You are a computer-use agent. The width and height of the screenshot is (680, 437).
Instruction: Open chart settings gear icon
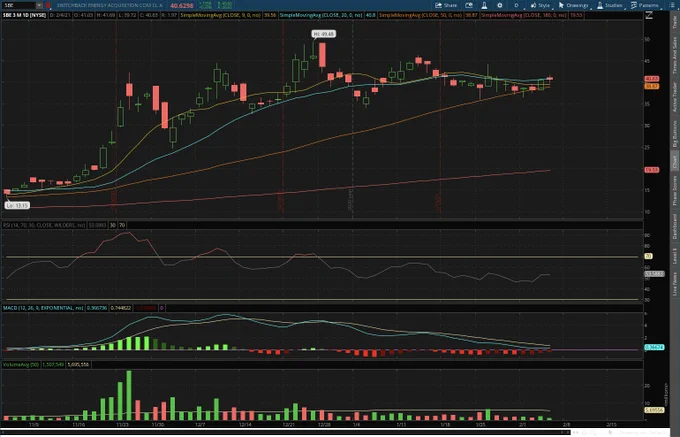(x=500, y=5)
